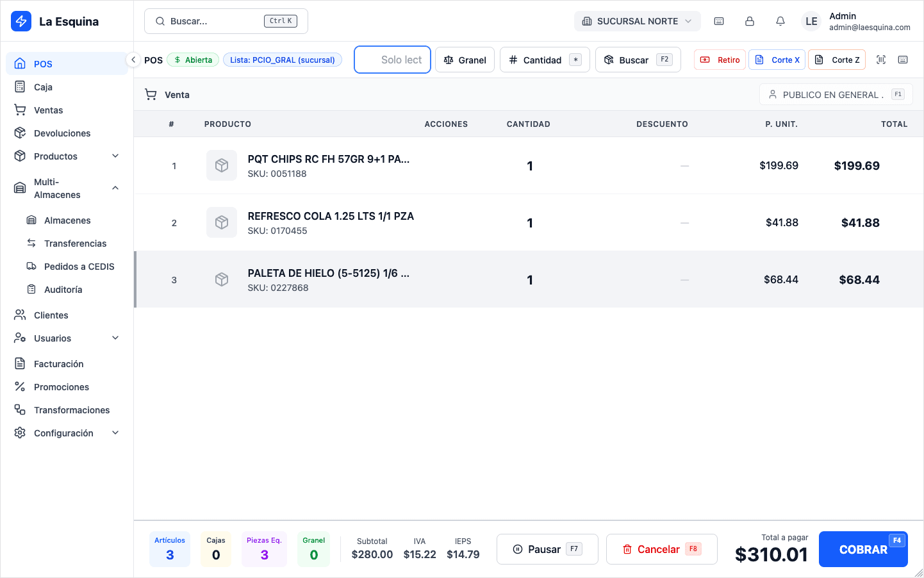924x578 pixels.
Task: Run Corte Z report
Action: tap(837, 60)
